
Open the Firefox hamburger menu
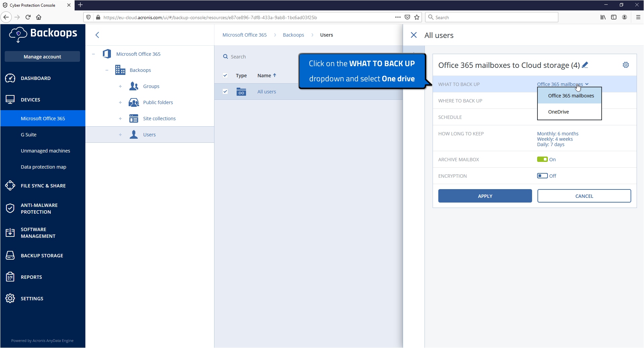tap(638, 17)
